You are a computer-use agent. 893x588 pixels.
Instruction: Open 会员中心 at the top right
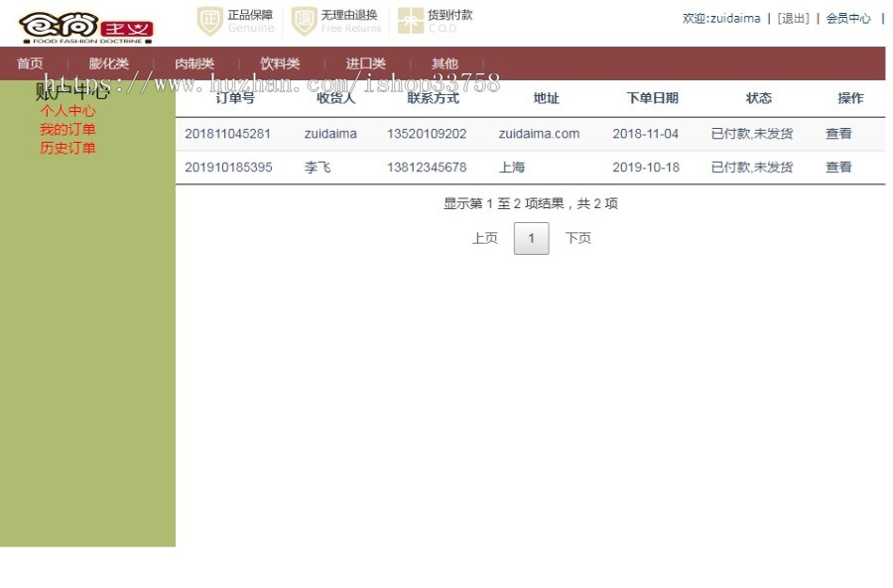(848, 18)
